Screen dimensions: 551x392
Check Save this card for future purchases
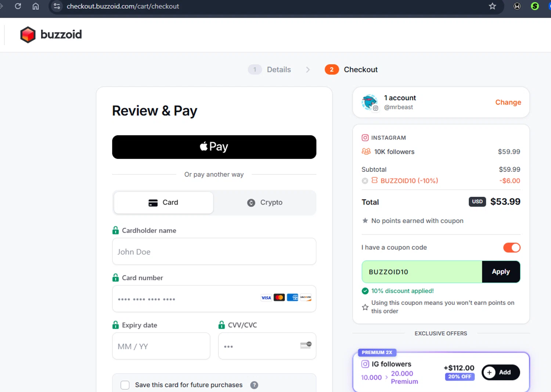pos(125,385)
